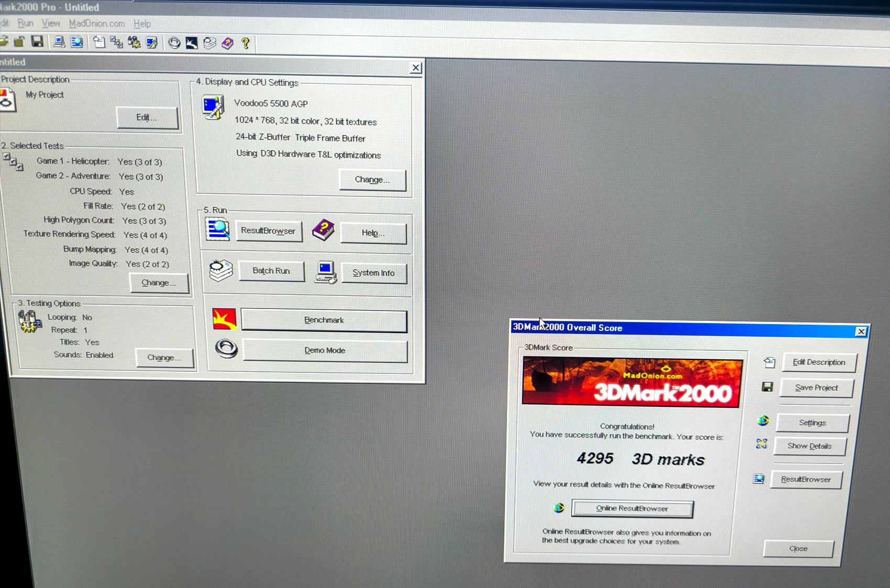Start a Batch Run
The image size is (890, 588).
tap(271, 271)
